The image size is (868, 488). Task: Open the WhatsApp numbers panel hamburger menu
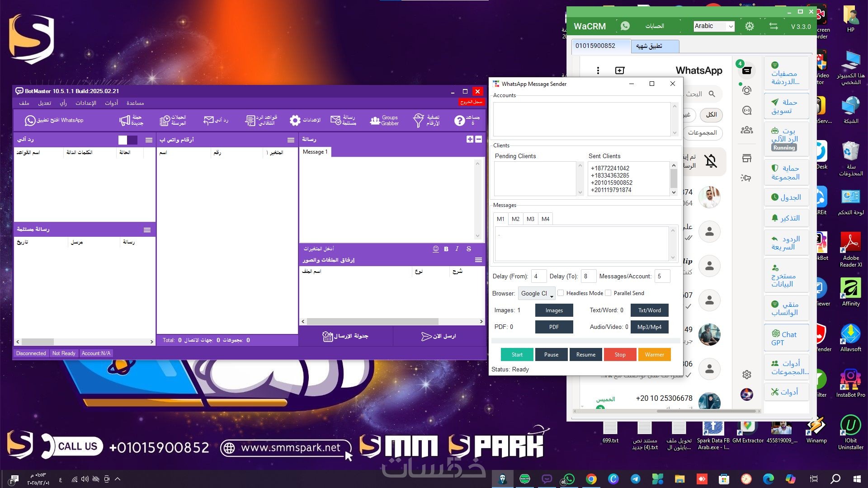click(291, 140)
